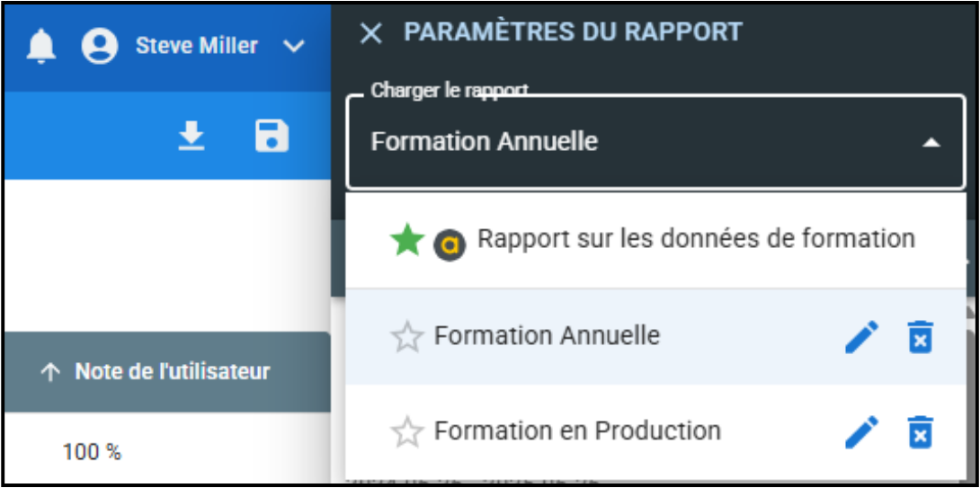The width and height of the screenshot is (980, 488).
Task: Mark Formation Annuelle as favorite star
Action: pos(406,338)
